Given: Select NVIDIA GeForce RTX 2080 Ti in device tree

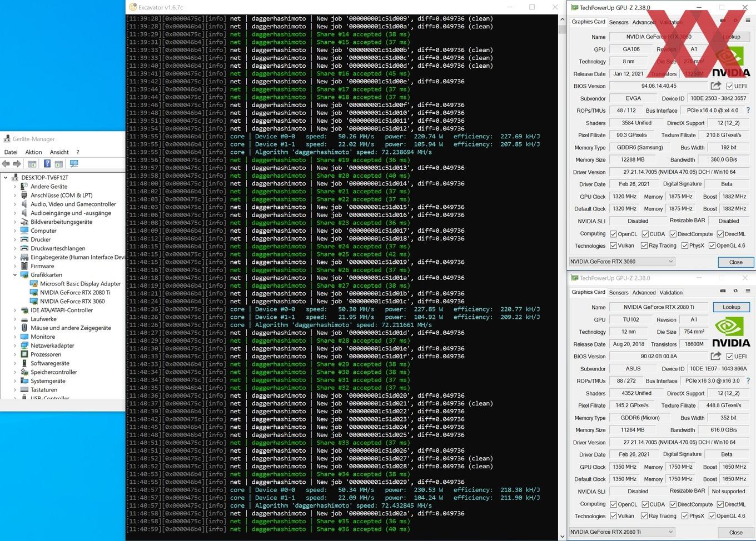Looking at the screenshot, I should tap(75, 293).
